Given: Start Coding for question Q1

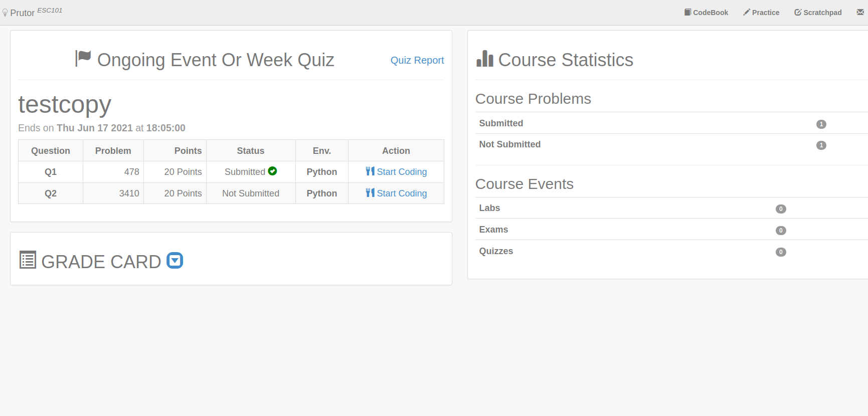Looking at the screenshot, I should tap(402, 172).
